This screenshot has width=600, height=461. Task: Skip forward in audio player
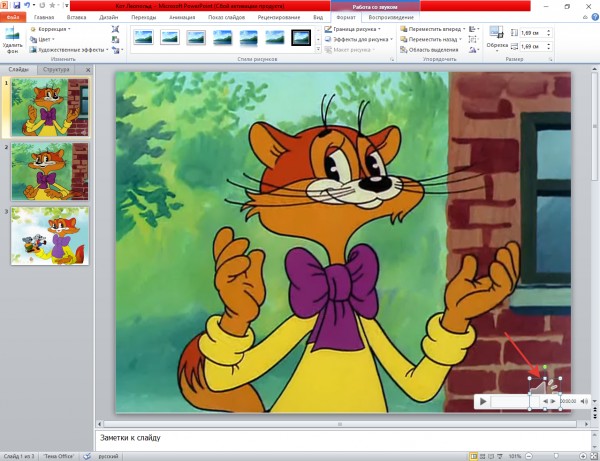pos(553,401)
